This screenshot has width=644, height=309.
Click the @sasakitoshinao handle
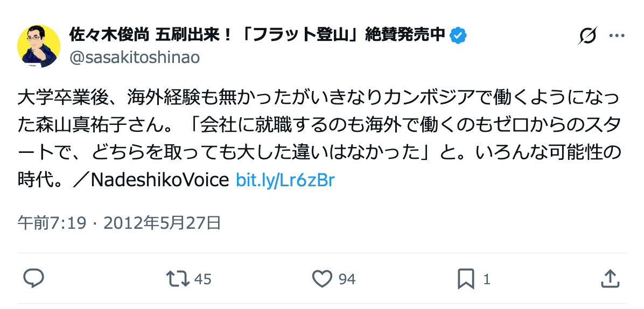135,58
